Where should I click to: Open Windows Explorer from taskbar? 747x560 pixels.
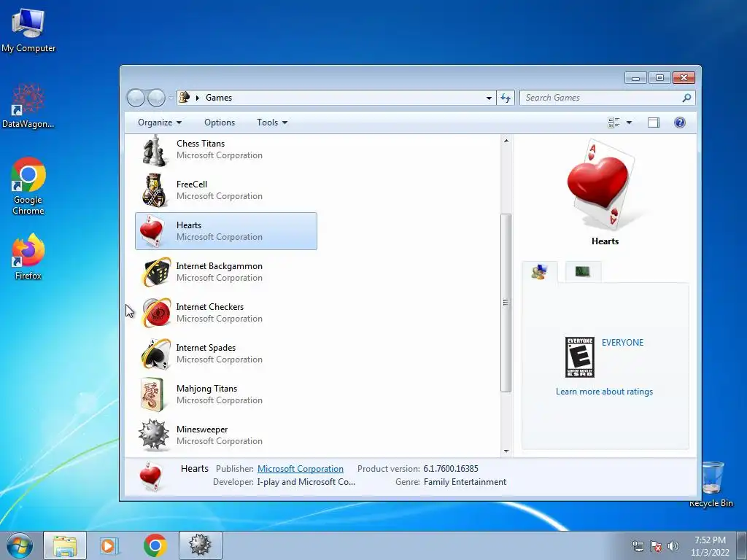(x=65, y=545)
